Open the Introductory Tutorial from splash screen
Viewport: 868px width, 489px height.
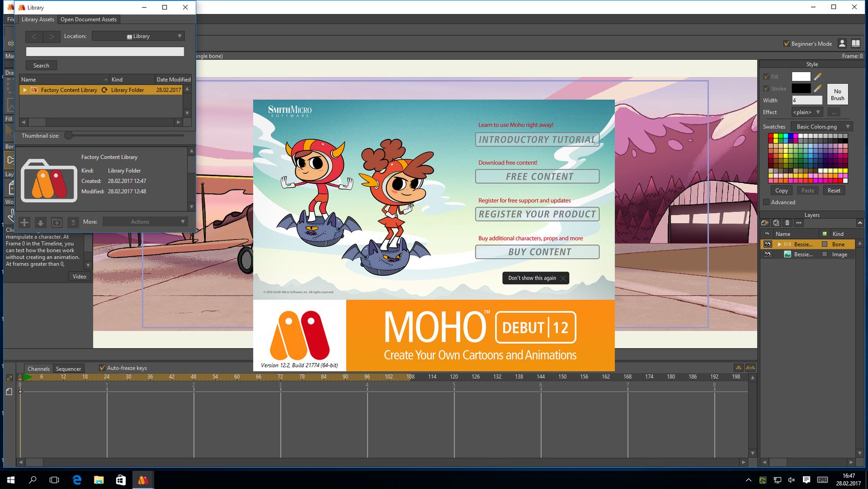click(x=537, y=139)
